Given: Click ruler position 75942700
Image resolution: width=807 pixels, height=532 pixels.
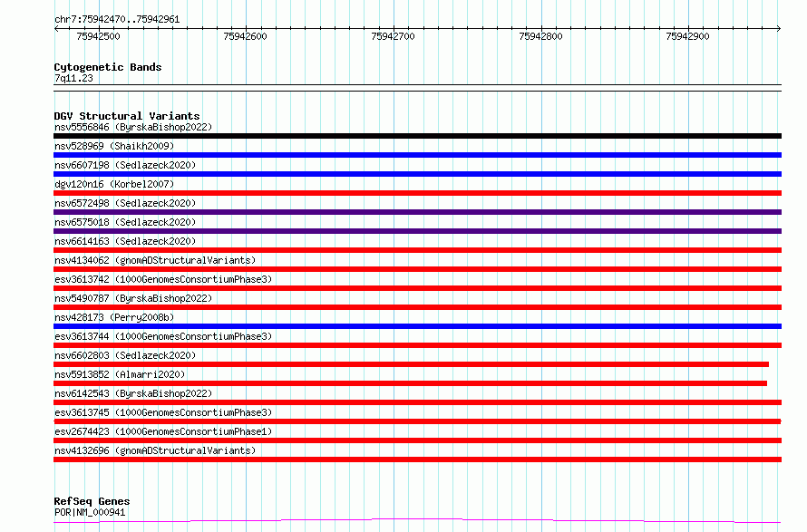Looking at the screenshot, I should pos(393,36).
